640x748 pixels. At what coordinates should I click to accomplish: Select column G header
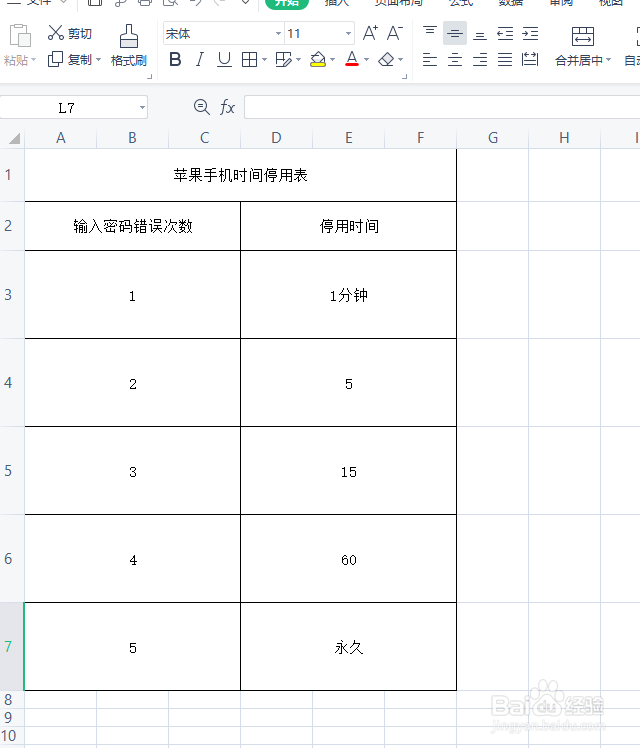(493, 138)
